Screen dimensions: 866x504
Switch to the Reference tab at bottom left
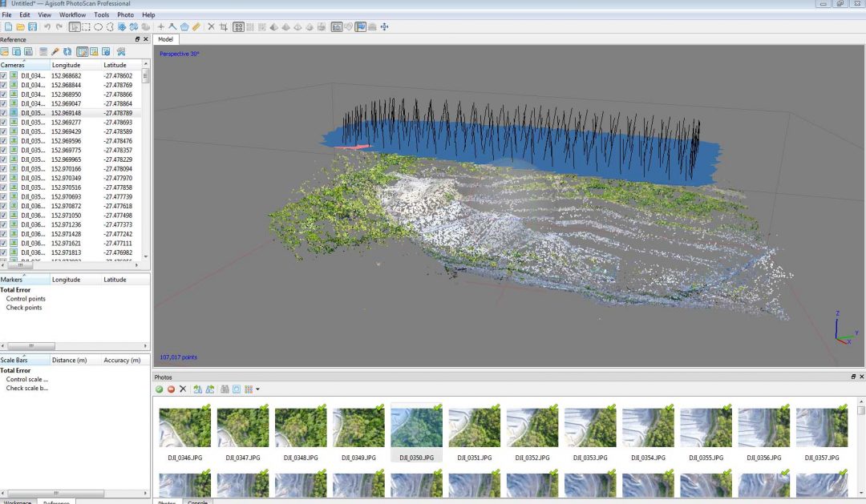tap(55, 502)
